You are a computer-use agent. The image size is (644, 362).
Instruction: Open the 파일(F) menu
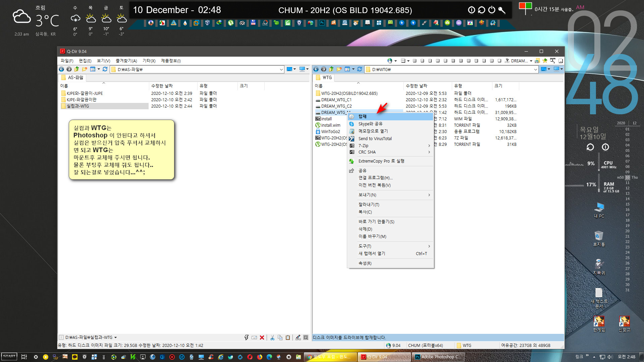pyautogui.click(x=67, y=61)
